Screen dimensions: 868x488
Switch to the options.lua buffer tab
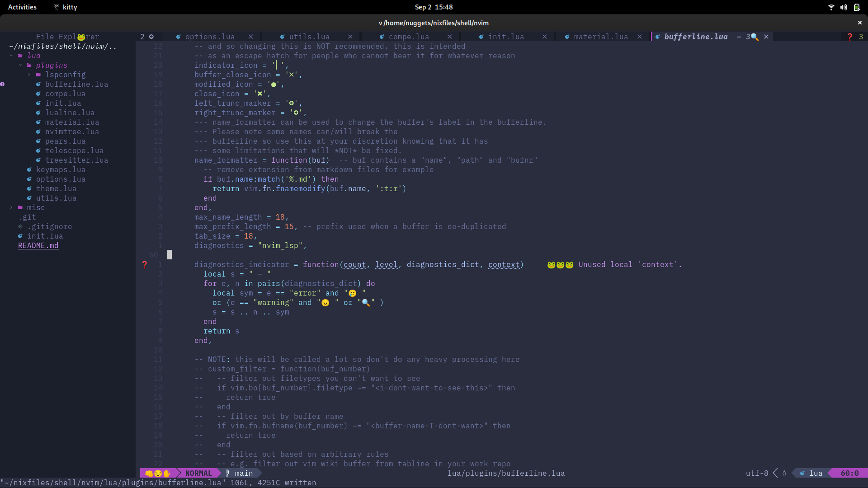(x=210, y=37)
